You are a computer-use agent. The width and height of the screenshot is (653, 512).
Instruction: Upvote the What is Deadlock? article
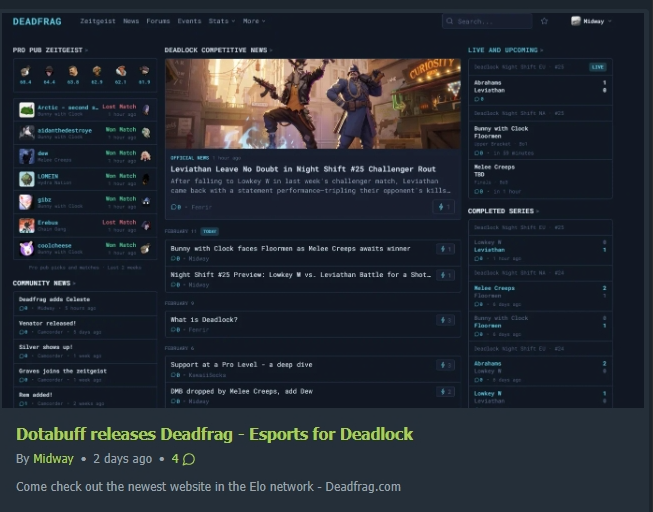coord(445,320)
